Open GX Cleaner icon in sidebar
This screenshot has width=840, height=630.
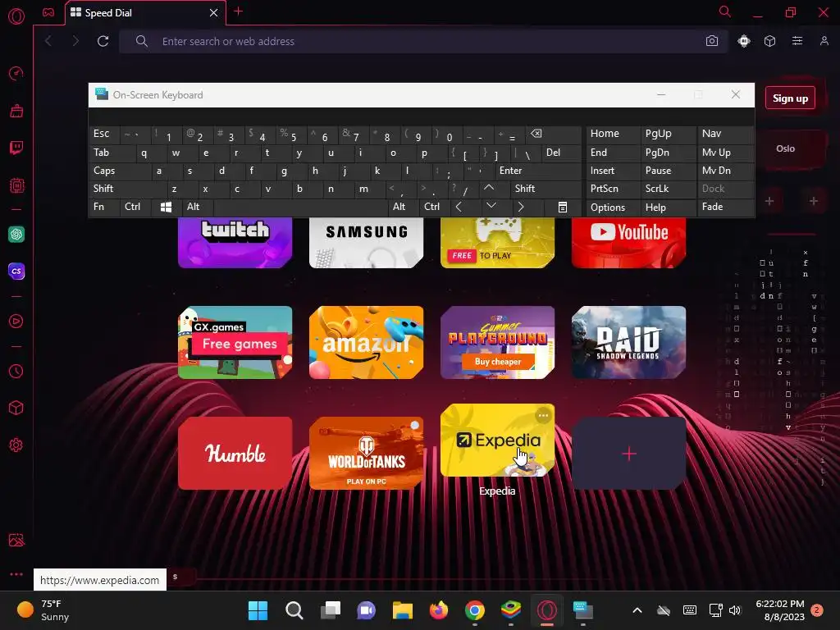point(16,111)
